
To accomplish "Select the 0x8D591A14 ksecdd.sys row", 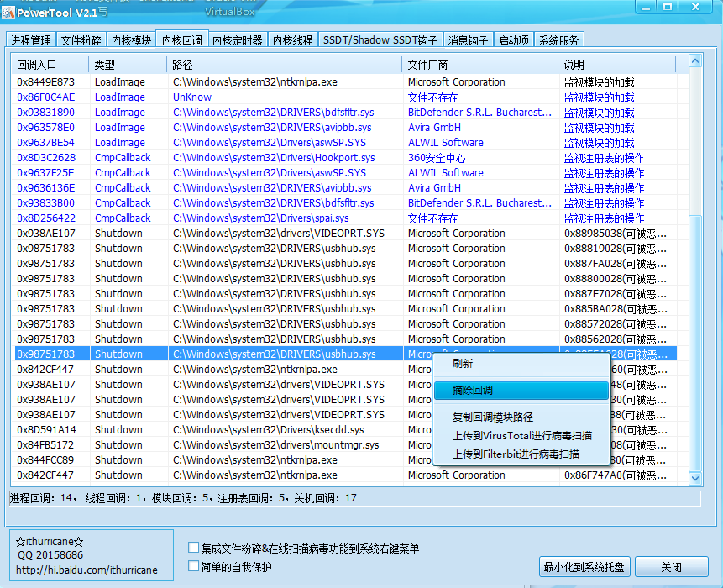I will [x=345, y=430].
